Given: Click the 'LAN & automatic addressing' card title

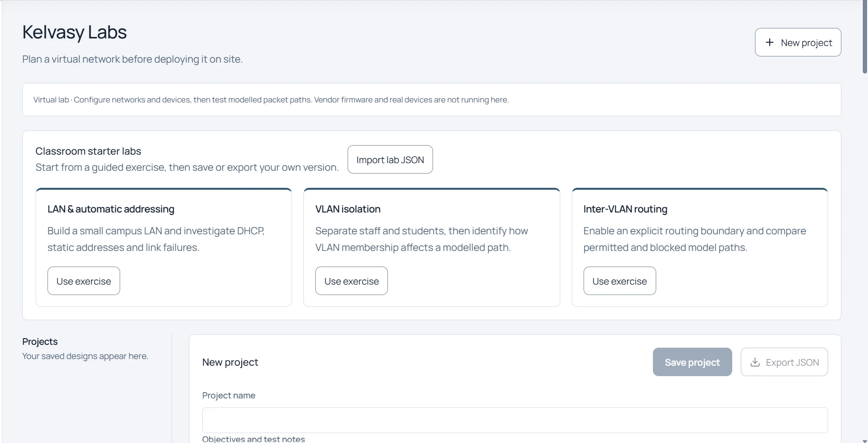Looking at the screenshot, I should (x=111, y=209).
